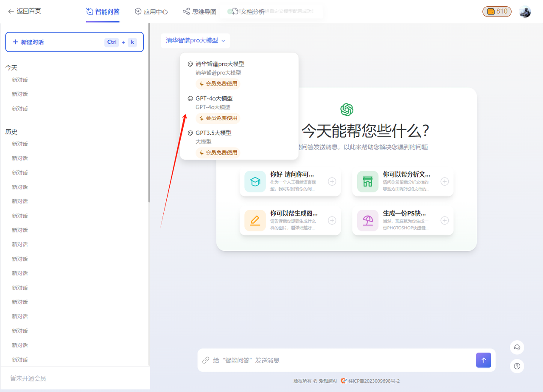Viewport: 543px width, 392px height.
Task: Open the 你可以帮生成图... prompt card
Action: [x=290, y=220]
